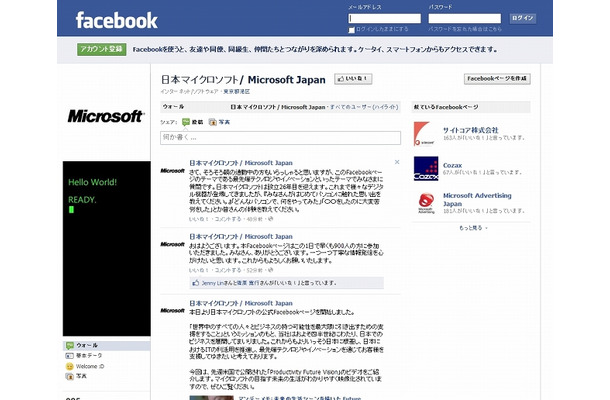Focus the email address login field
This screenshot has width=610, height=400.
pyautogui.click(x=385, y=18)
